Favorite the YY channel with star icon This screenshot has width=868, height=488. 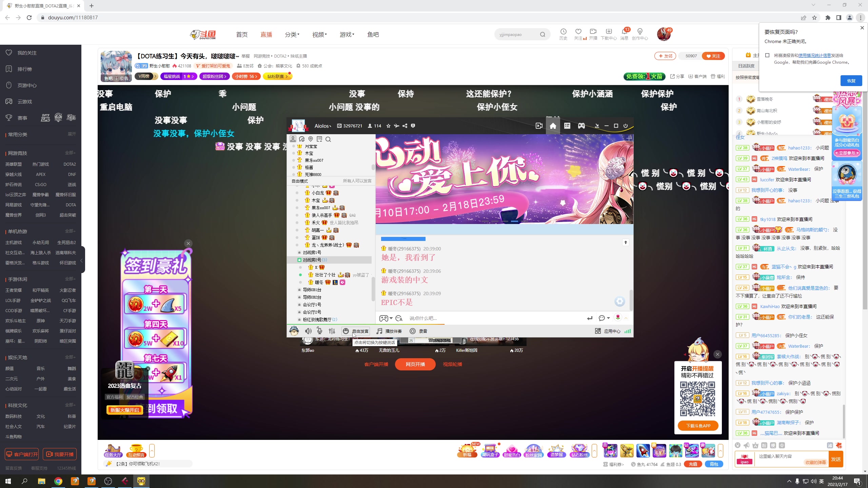pyautogui.click(x=389, y=126)
